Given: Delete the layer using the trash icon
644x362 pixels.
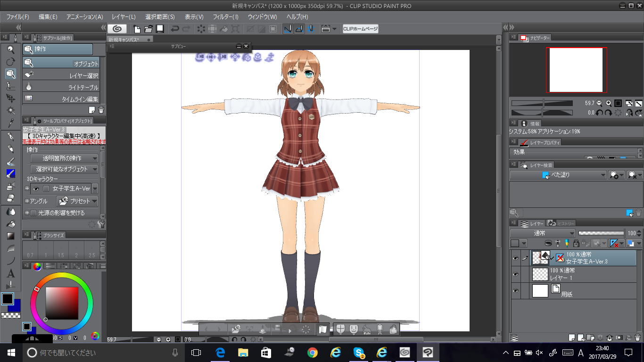Looking at the screenshot, I should (638, 337).
